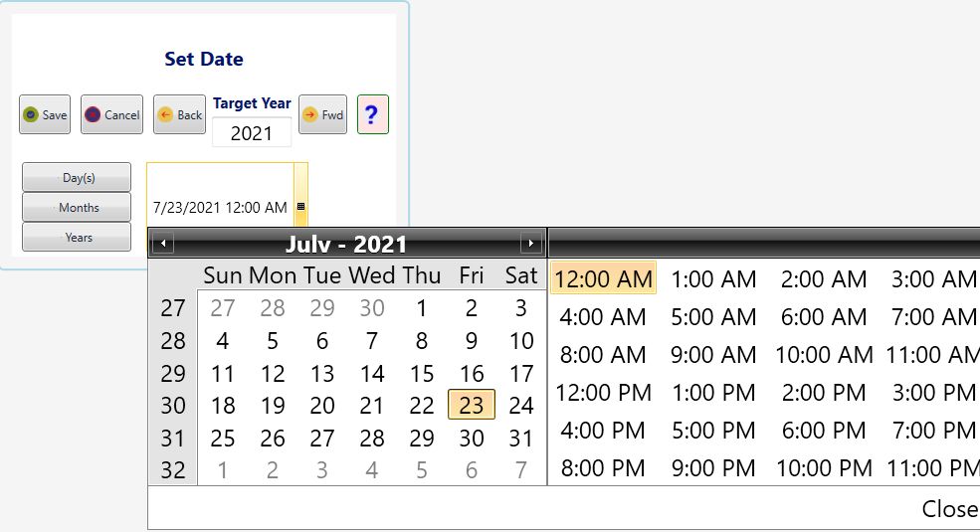
Task: Go to next month using right arrow
Action: (x=531, y=243)
